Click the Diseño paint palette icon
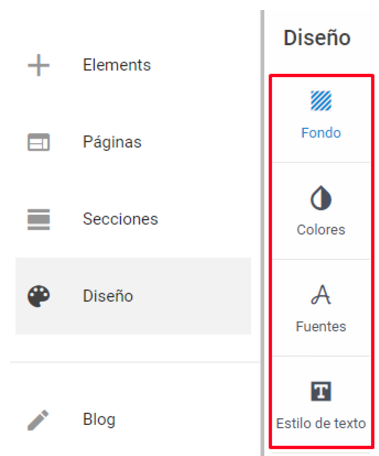This screenshot has width=379, height=456. pyautogui.click(x=39, y=296)
